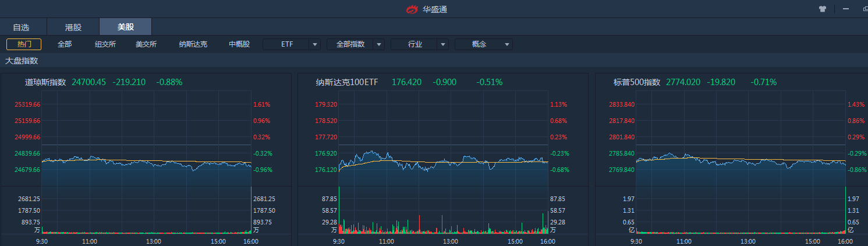Click the Dow Jones price 24700.45

89,82
